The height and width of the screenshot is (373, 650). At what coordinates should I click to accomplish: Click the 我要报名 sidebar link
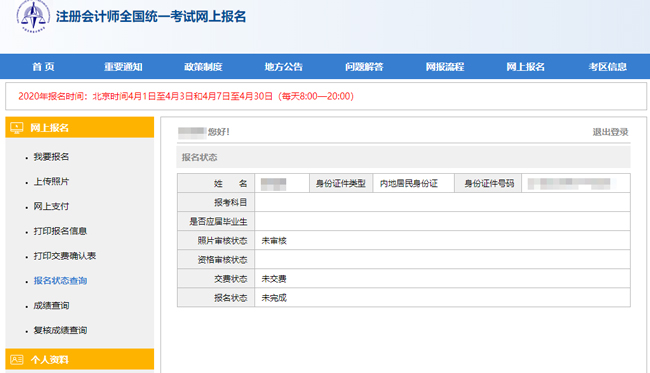pyautogui.click(x=51, y=157)
